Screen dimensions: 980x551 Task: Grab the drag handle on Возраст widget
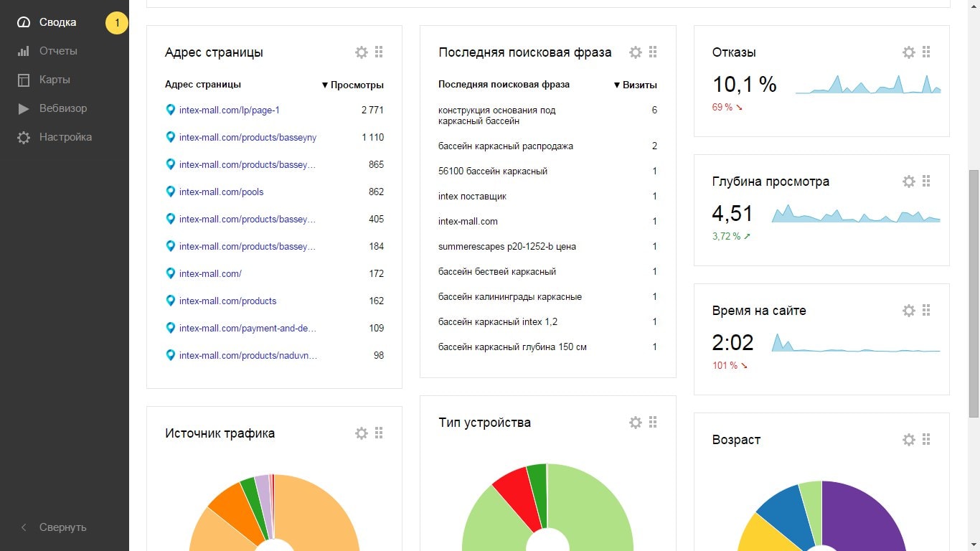926,440
